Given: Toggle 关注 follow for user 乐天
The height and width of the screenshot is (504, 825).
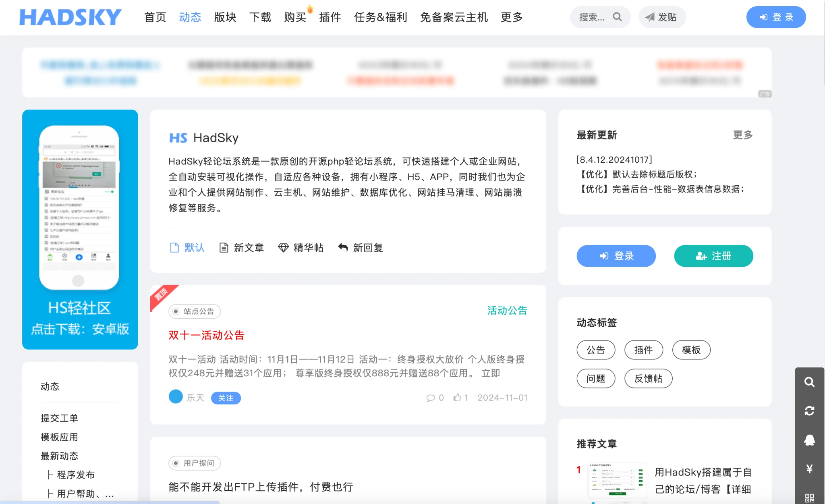Looking at the screenshot, I should [x=226, y=398].
